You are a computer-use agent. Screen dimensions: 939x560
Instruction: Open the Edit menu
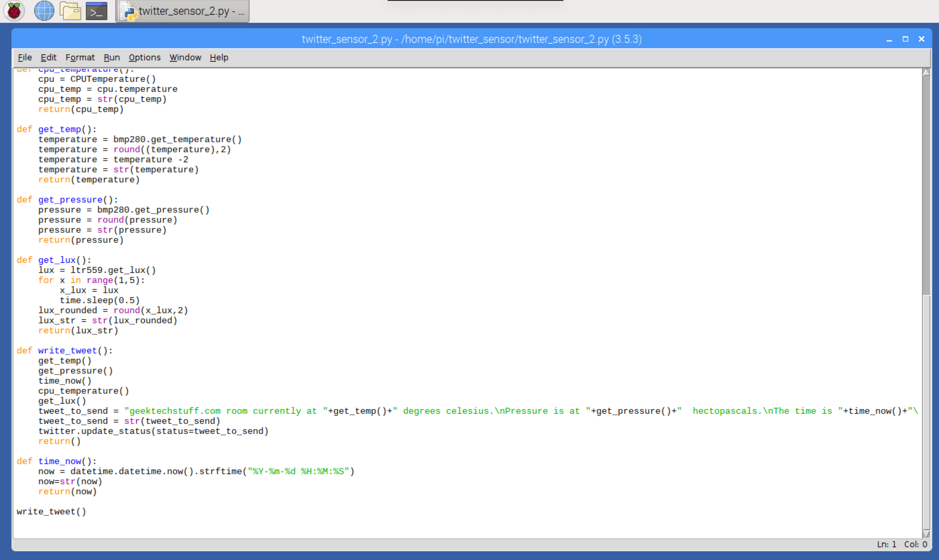tap(48, 57)
